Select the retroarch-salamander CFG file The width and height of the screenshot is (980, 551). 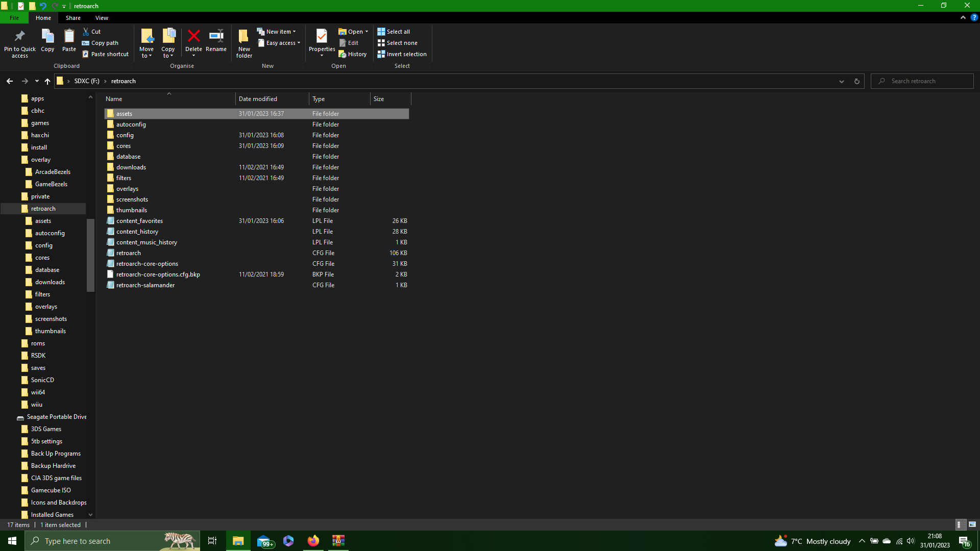pyautogui.click(x=257, y=285)
